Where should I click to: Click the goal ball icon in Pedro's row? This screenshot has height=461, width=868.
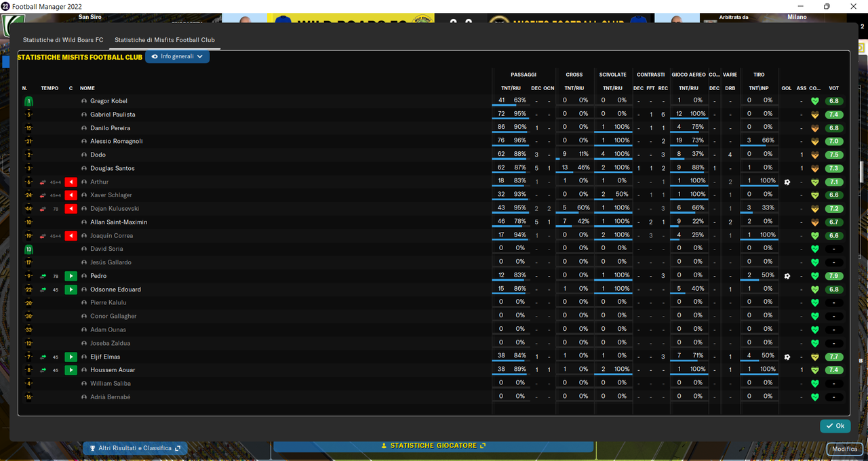787,276
